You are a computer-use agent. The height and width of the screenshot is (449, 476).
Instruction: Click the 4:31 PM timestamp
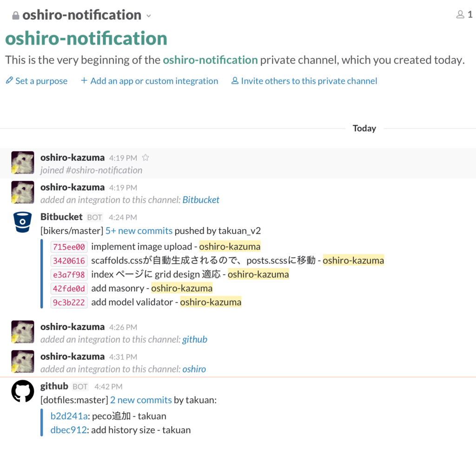tap(123, 357)
